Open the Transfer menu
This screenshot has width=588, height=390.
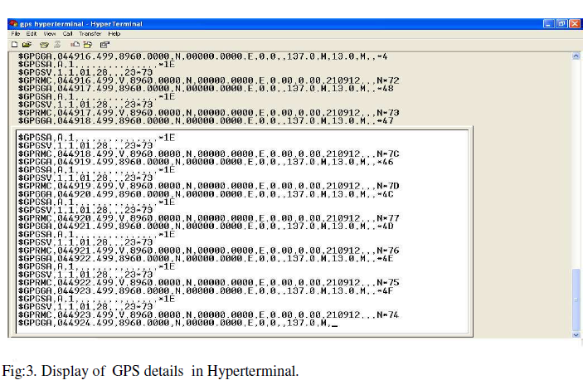pyautogui.click(x=90, y=34)
